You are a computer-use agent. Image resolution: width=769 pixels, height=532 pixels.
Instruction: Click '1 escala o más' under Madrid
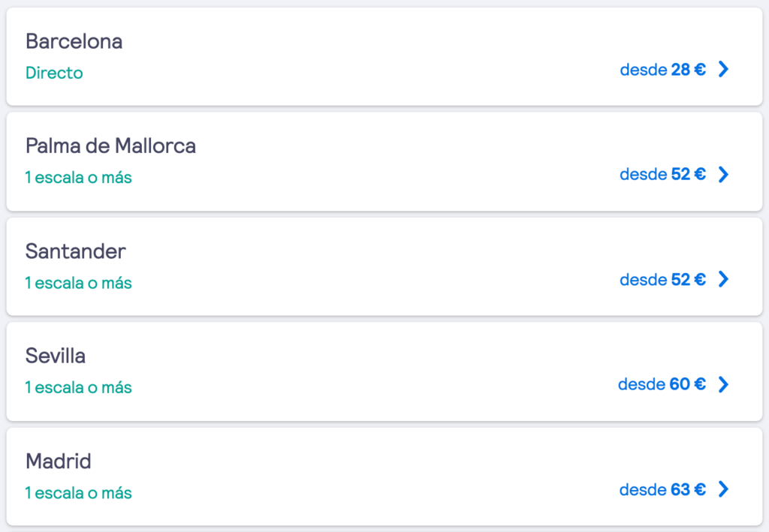pos(78,493)
